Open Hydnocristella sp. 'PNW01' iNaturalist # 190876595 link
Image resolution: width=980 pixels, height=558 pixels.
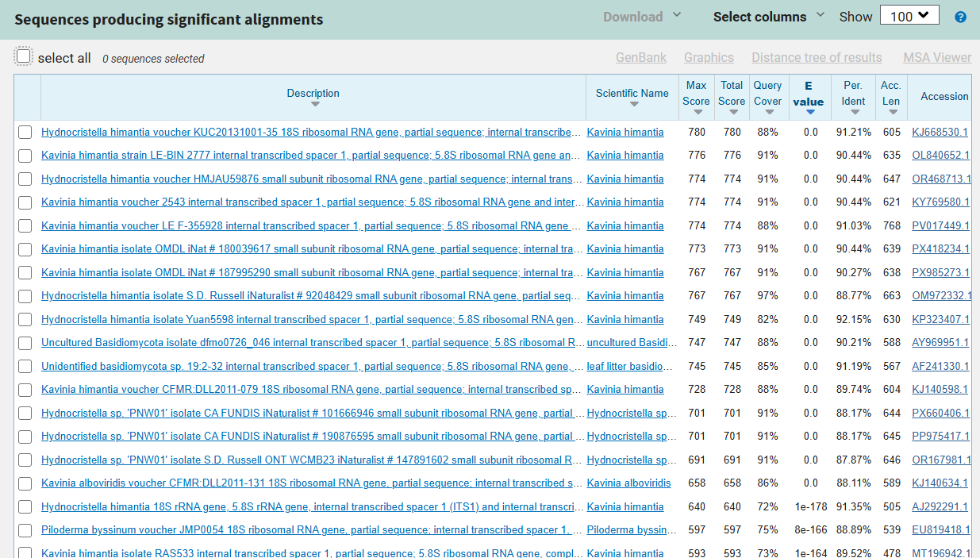click(x=313, y=437)
